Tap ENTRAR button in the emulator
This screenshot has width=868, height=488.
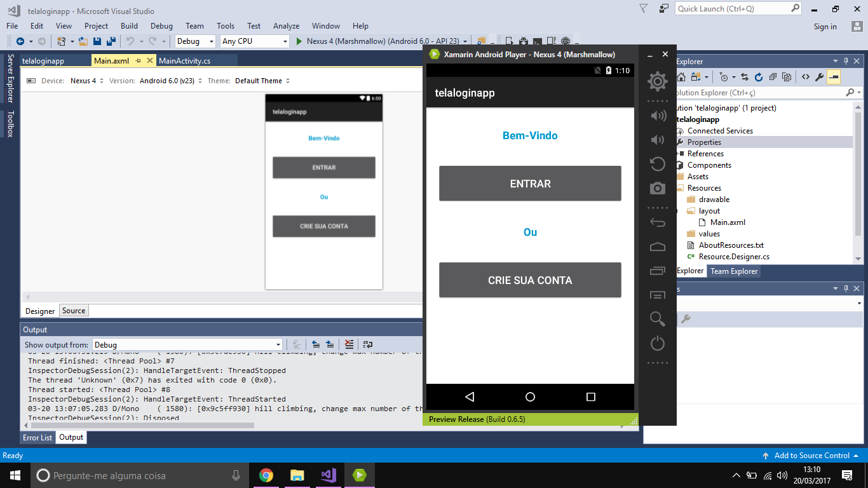pos(530,184)
